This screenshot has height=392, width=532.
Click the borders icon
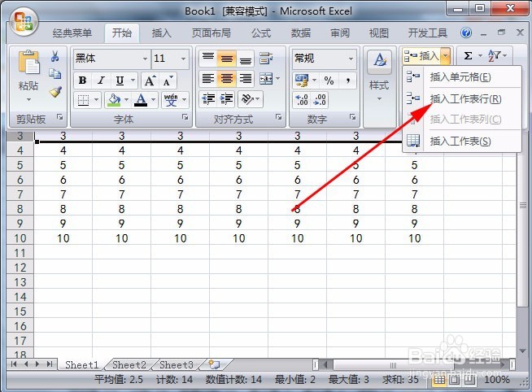[x=84, y=100]
